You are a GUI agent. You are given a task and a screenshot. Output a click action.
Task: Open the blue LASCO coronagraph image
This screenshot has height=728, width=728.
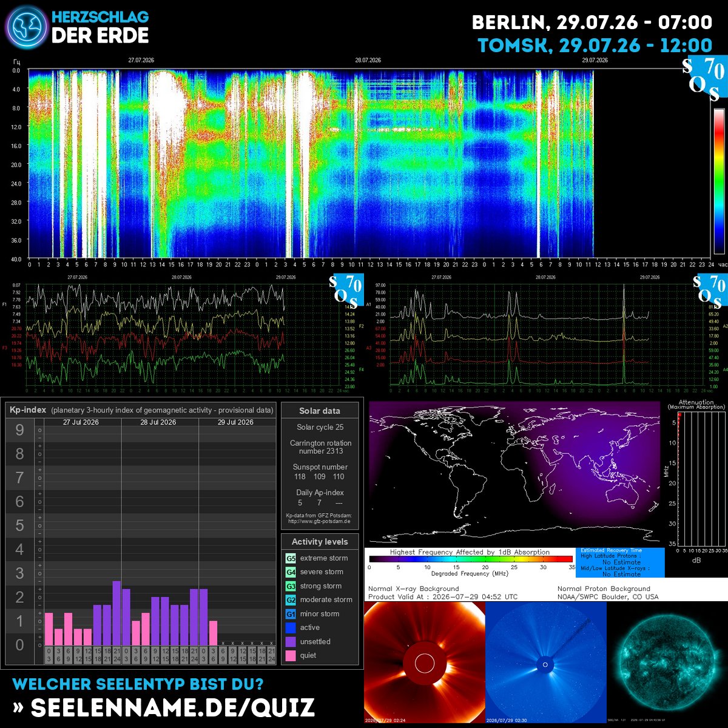click(546, 662)
